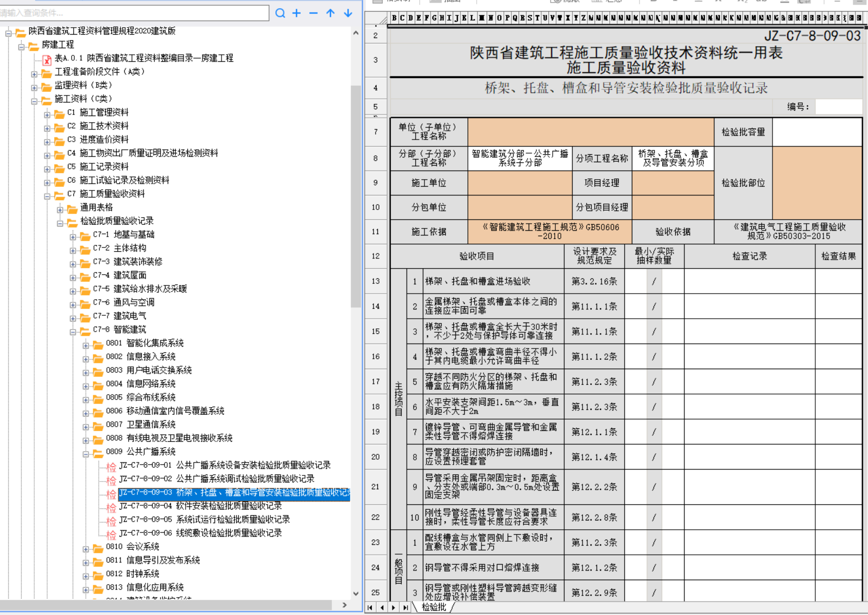Screen dimensions: 868x615
Task: Select C7-3 建筑装饰装修
Action: click(128, 262)
